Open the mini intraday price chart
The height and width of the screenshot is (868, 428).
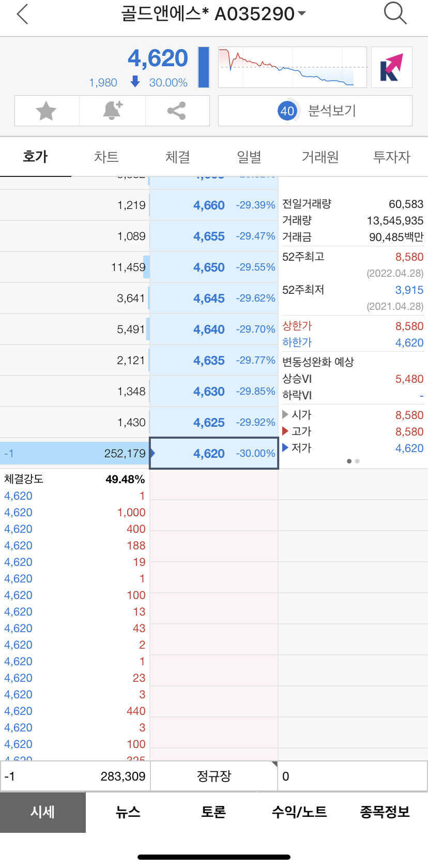coord(293,67)
